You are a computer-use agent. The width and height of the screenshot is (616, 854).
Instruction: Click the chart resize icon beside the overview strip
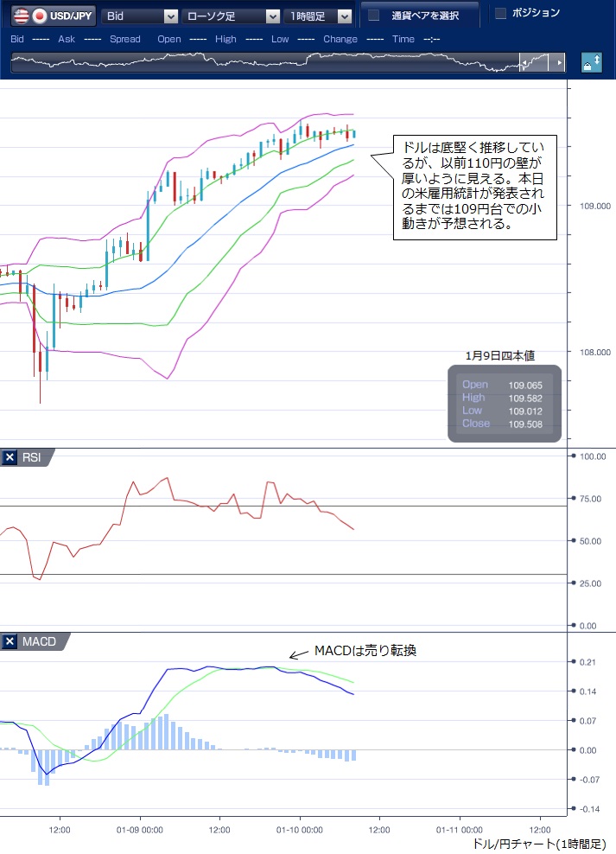pos(592,63)
